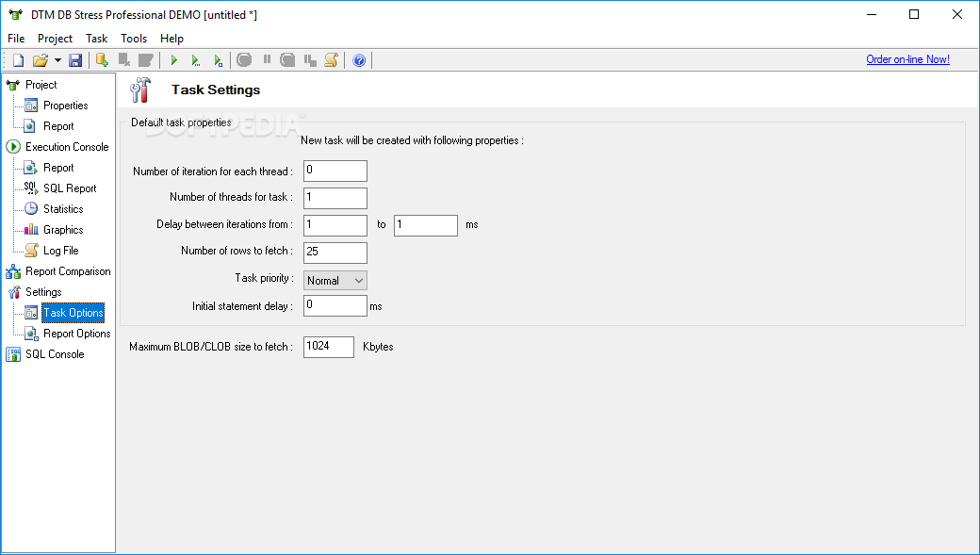Select the Project node in tree
This screenshot has height=555, width=980.
41,85
